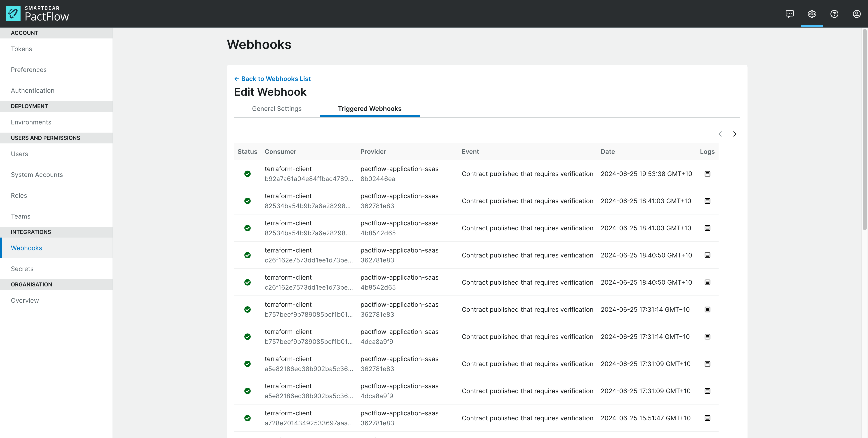Click the logs icon for first webhook entry
The image size is (868, 438).
[707, 174]
